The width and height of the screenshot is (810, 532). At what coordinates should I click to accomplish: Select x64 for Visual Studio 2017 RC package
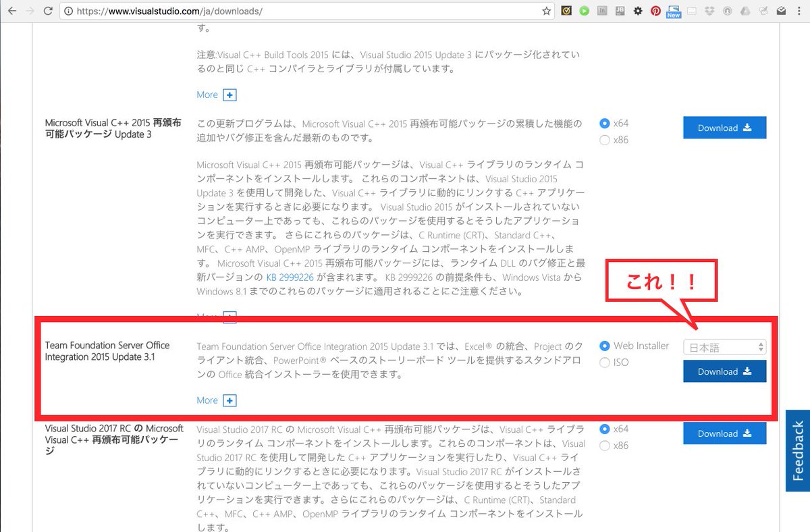coord(605,429)
